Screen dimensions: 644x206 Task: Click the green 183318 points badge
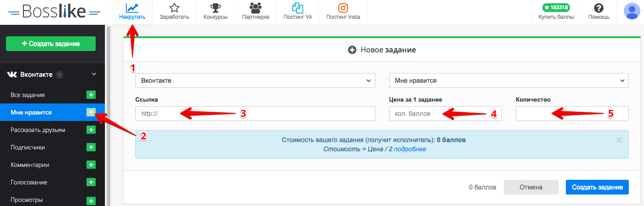coord(556,7)
